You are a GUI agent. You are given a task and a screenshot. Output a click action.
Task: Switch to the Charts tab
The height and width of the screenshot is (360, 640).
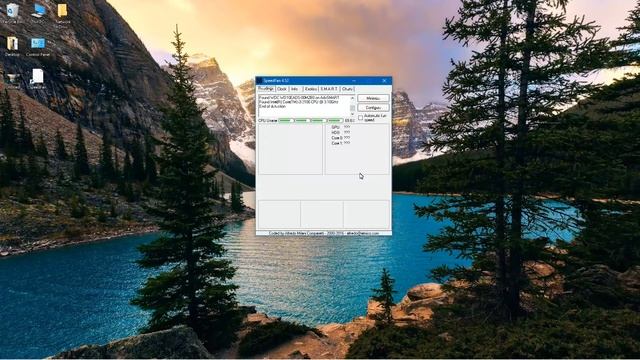coord(347,89)
